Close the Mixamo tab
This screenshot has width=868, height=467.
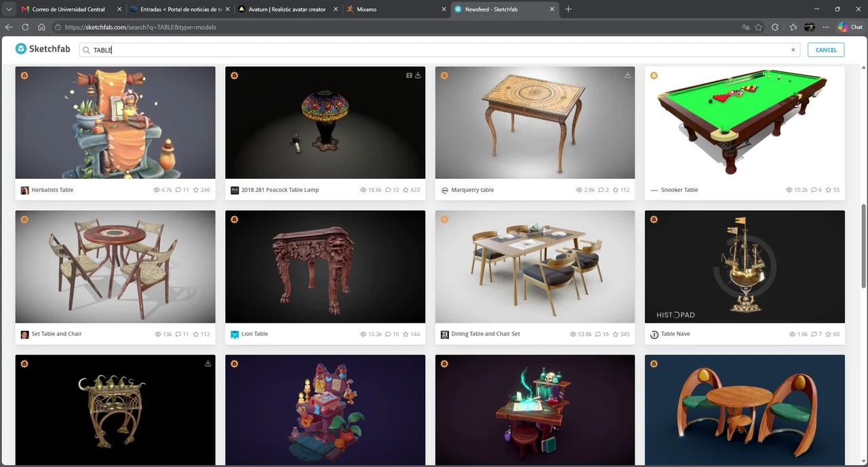tap(444, 9)
